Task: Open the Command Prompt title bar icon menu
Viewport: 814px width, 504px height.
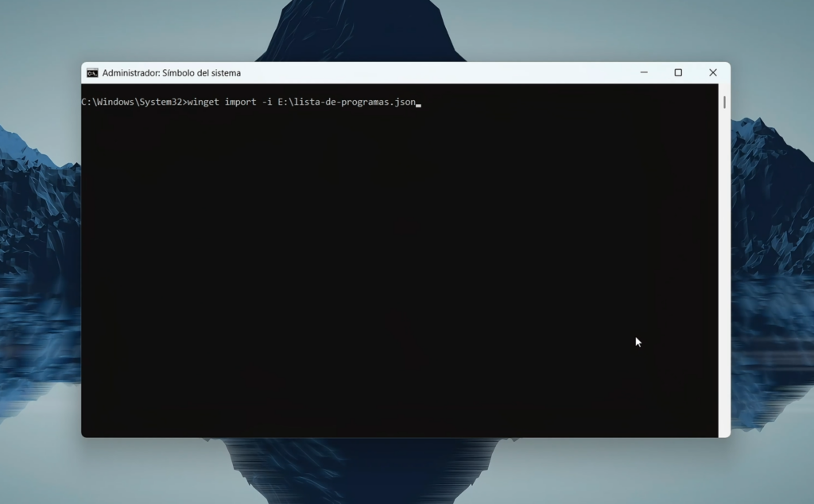Action: pos(92,73)
